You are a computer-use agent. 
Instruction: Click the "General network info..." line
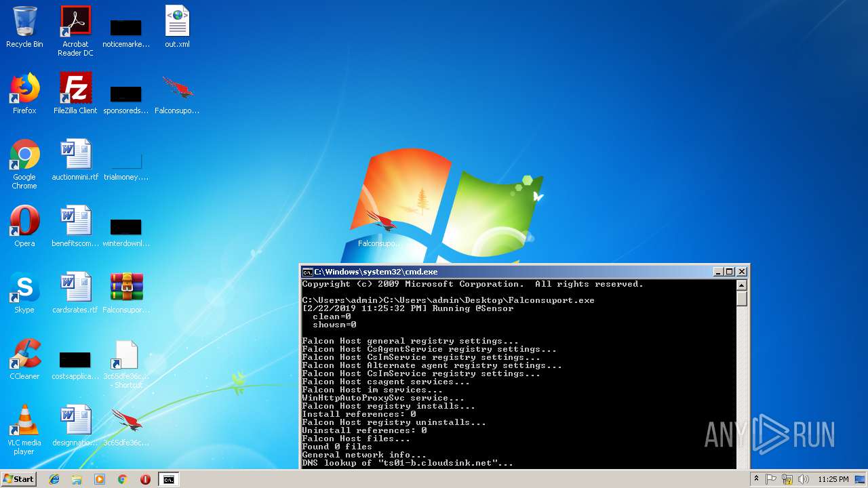(364, 455)
